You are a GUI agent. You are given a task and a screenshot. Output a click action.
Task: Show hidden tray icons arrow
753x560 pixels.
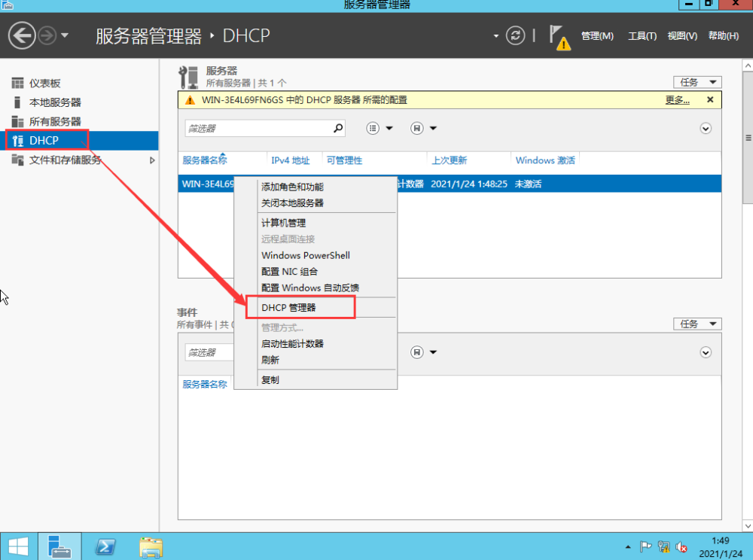click(x=628, y=547)
